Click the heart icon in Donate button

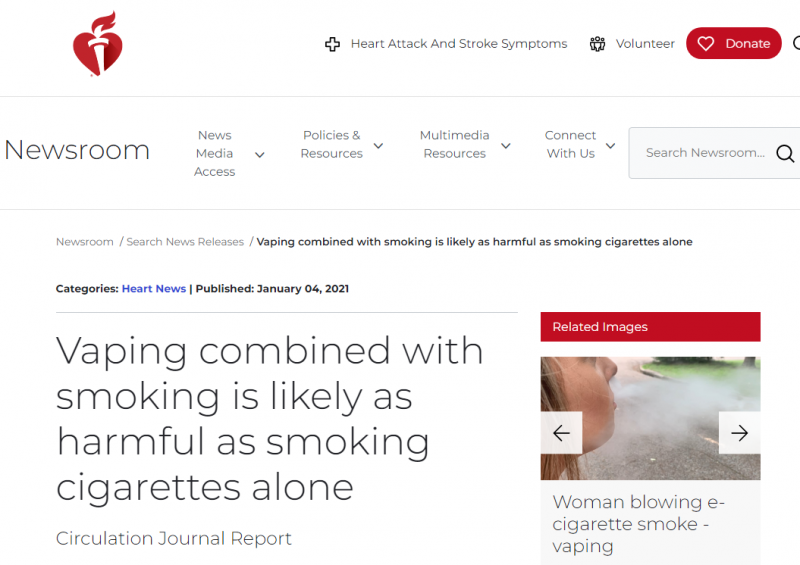point(706,44)
